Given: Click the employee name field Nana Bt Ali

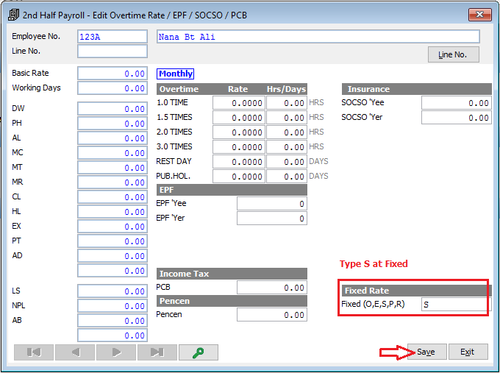Looking at the screenshot, I should point(318,37).
